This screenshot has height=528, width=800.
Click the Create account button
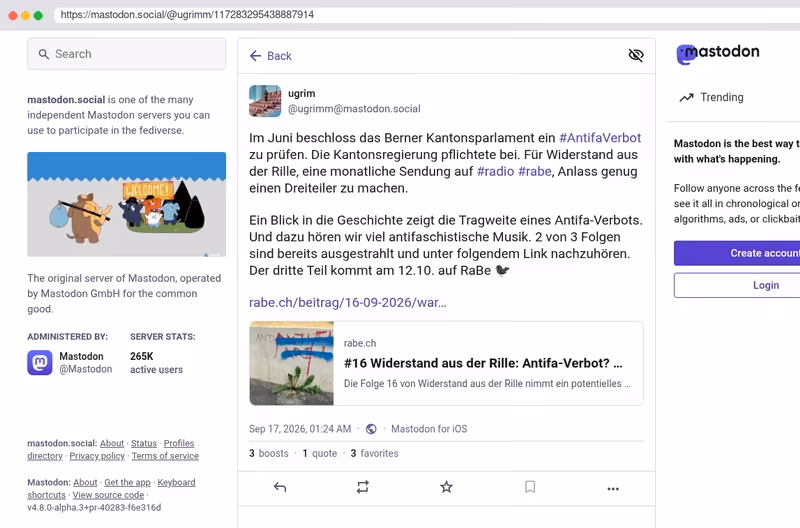(x=737, y=253)
